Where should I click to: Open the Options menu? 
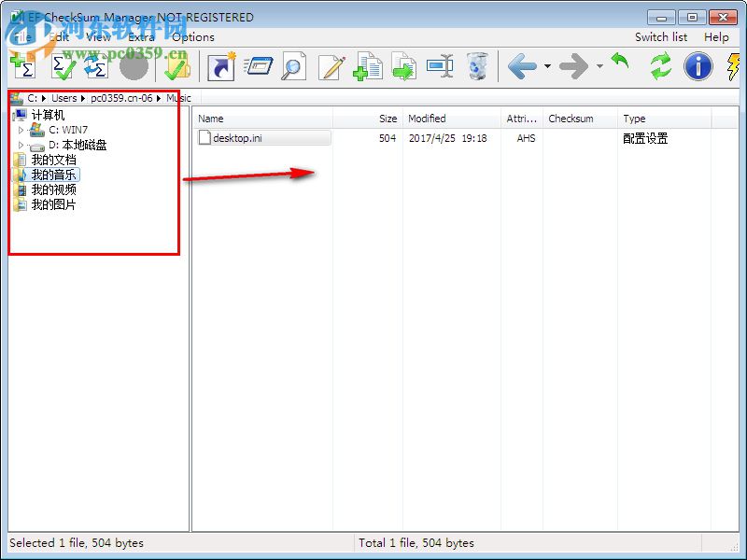(192, 37)
